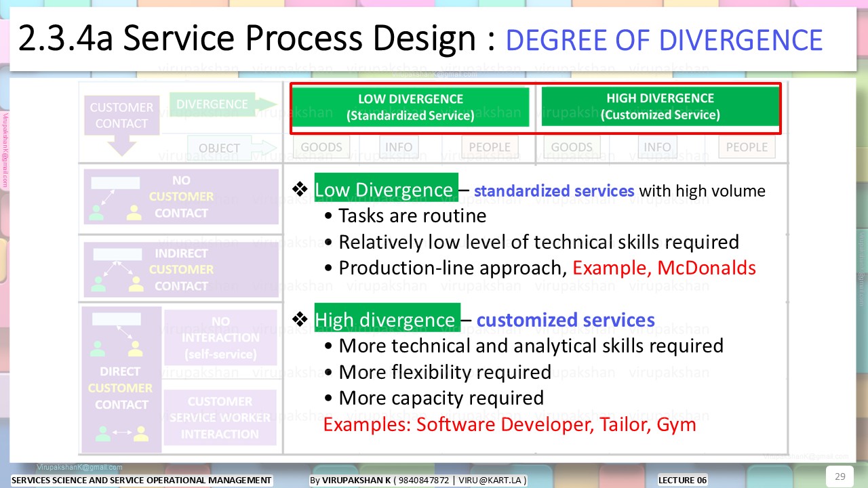Select the INFO cell under High Divergence

pos(657,147)
